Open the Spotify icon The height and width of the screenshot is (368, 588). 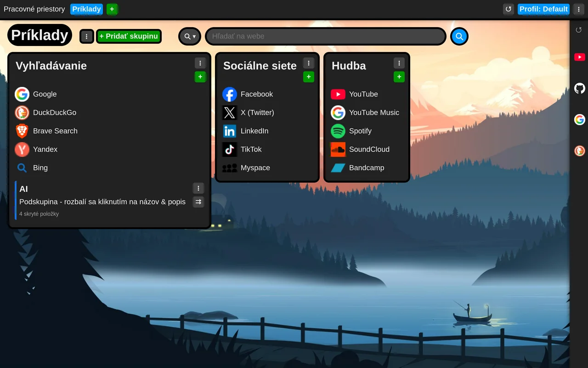coord(338,131)
